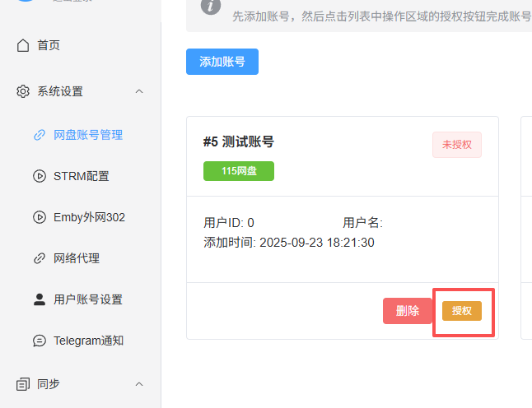532x408 pixels.
Task: Collapse the 系统设置 menu chevron
Action: click(139, 91)
